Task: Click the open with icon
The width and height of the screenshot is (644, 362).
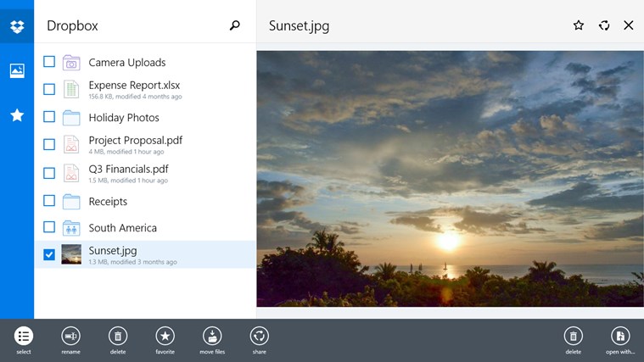Action: coord(620,336)
